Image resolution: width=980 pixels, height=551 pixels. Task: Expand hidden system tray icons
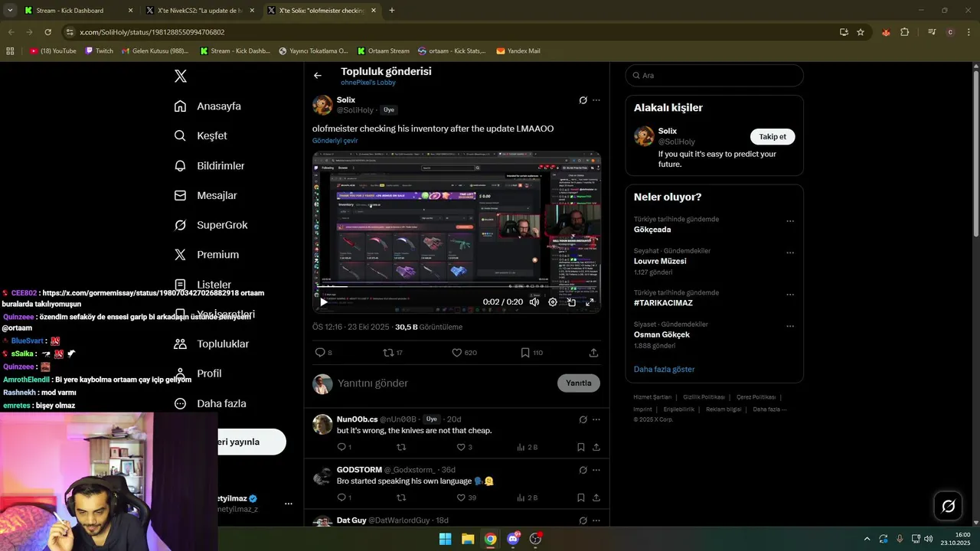coord(867,539)
